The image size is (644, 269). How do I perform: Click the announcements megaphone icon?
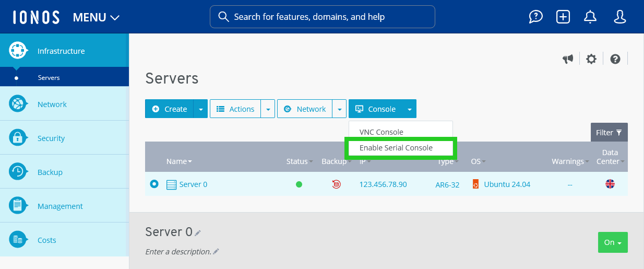[x=568, y=59]
